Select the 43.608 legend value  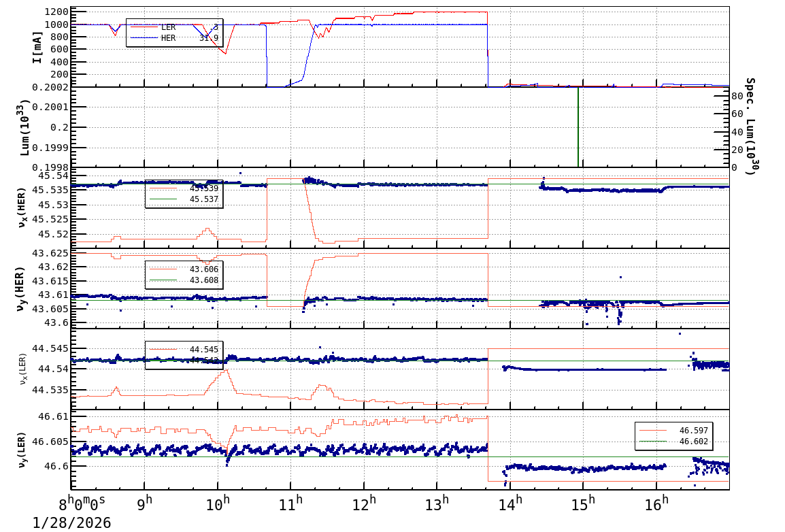click(x=204, y=280)
